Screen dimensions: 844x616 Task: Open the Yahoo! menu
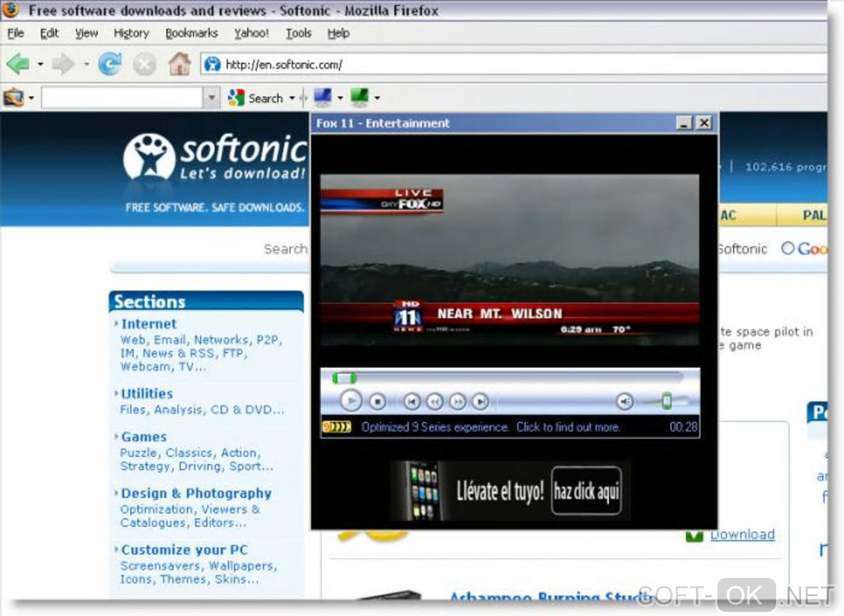(x=252, y=33)
